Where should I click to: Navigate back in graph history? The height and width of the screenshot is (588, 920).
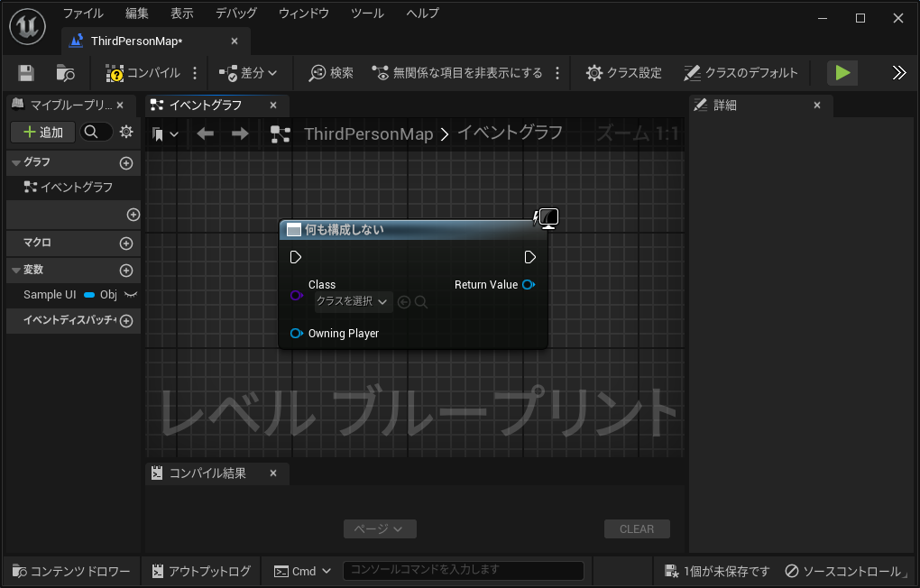[x=206, y=133]
